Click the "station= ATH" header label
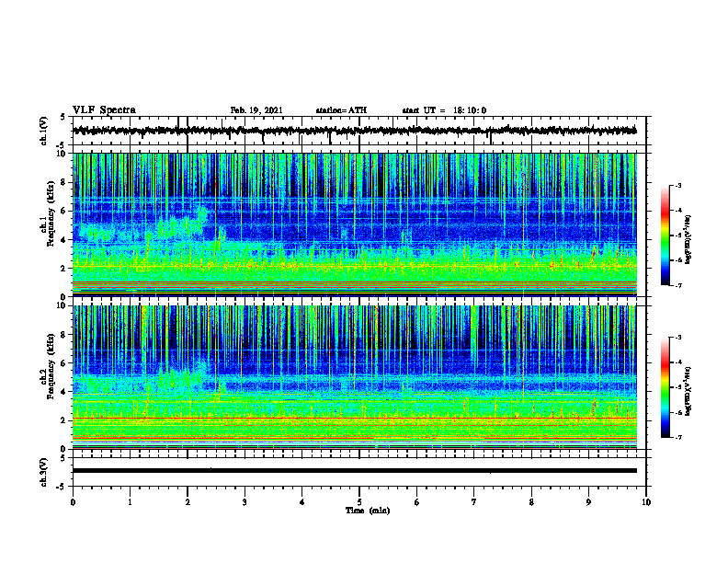 pyautogui.click(x=341, y=110)
